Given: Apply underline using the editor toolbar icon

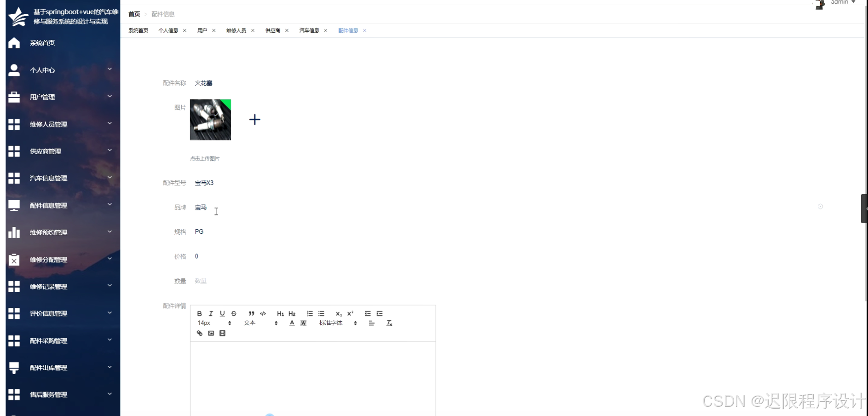Looking at the screenshot, I should click(222, 313).
